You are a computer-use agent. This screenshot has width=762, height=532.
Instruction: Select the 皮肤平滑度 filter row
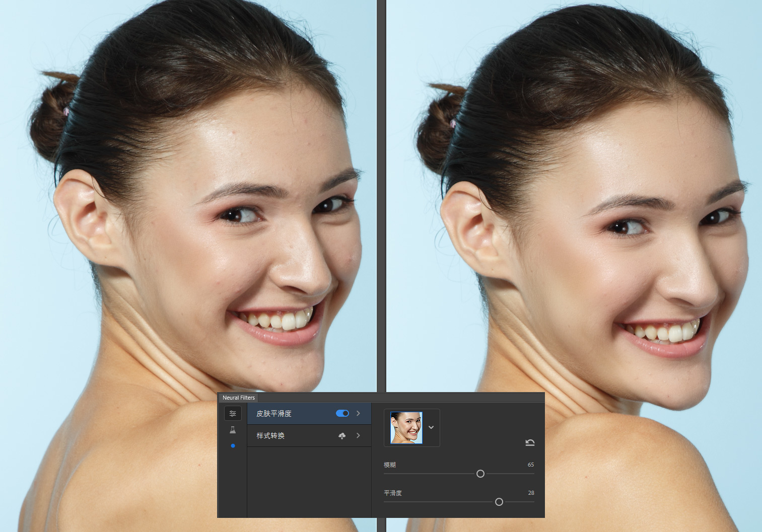pos(309,413)
